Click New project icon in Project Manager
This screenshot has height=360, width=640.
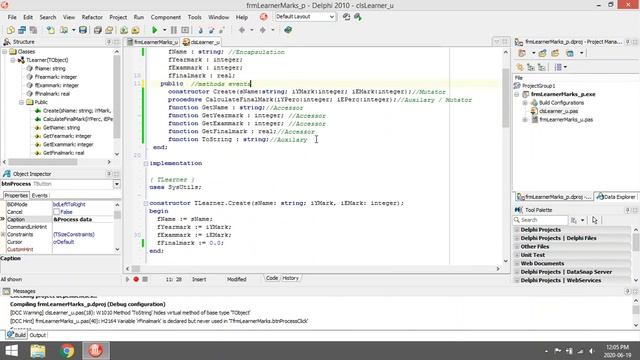[543, 53]
